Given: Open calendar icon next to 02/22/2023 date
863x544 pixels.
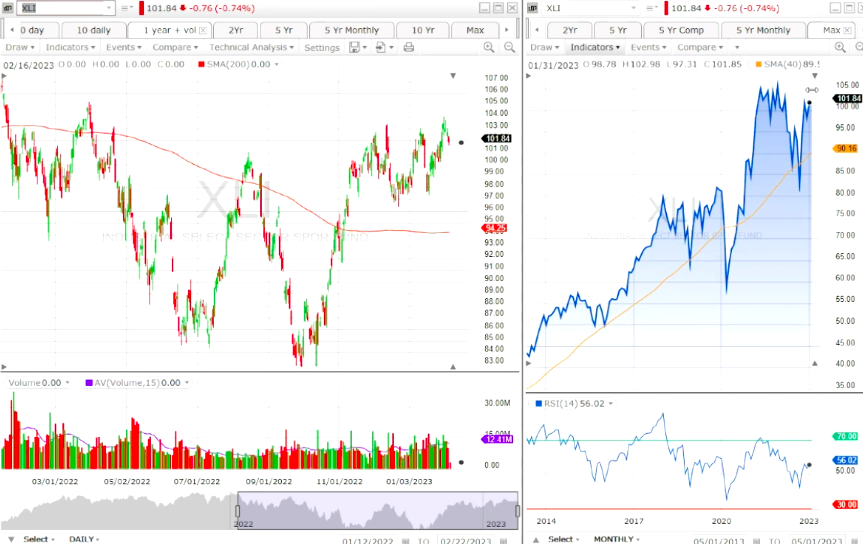Looking at the screenshot, I should (x=502, y=541).
